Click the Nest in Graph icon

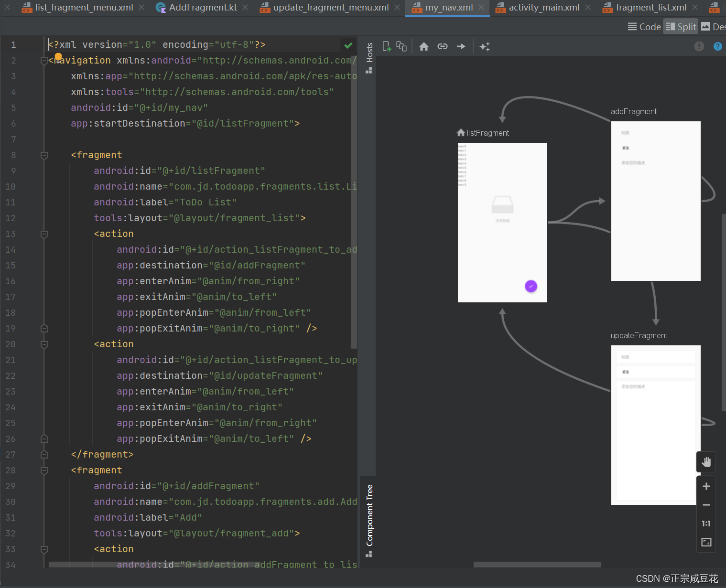(401, 46)
